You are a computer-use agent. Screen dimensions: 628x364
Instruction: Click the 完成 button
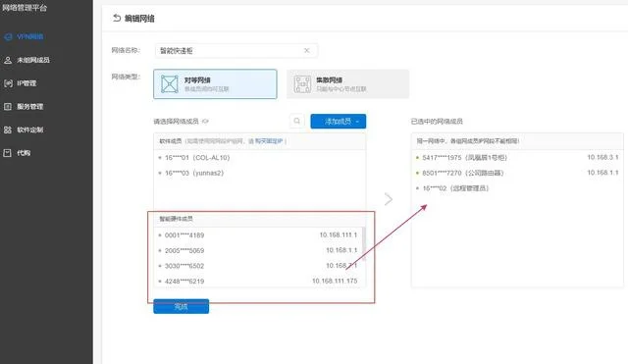pos(181,306)
